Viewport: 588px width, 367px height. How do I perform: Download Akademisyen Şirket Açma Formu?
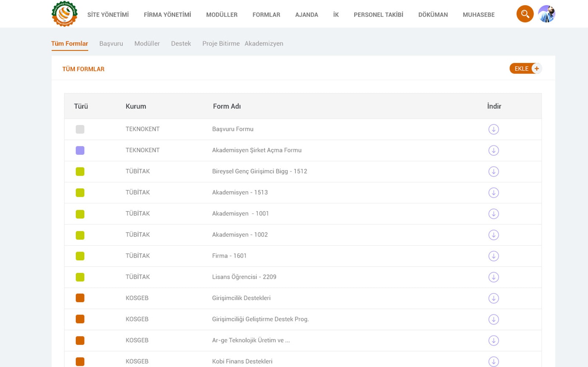(493, 150)
